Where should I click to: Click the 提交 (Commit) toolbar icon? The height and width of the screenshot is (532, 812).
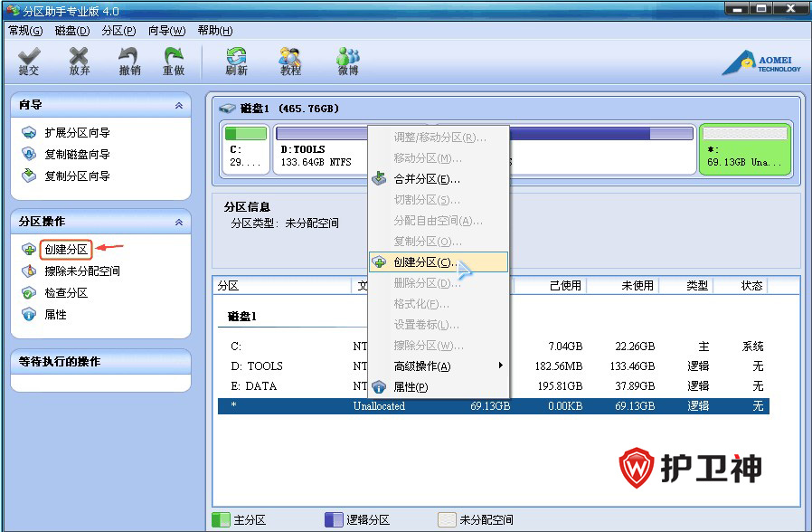28,62
